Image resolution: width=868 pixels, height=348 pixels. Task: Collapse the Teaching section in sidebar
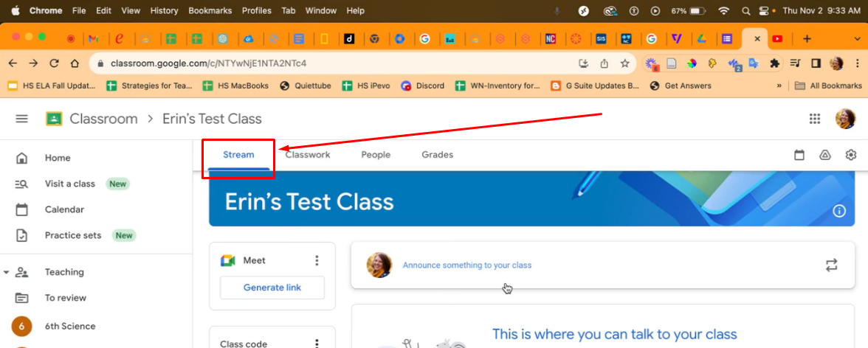6,272
